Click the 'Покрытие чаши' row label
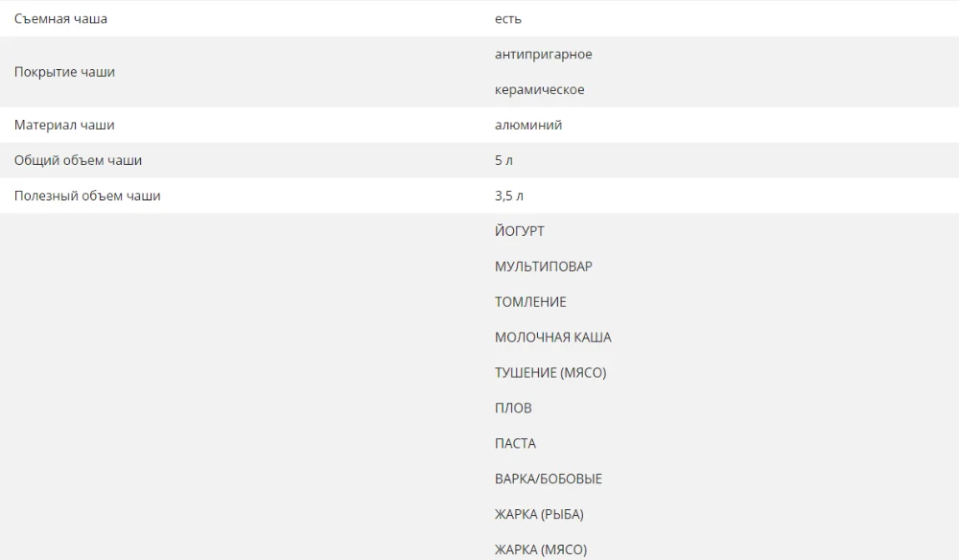This screenshot has height=560, width=959. pyautogui.click(x=64, y=72)
